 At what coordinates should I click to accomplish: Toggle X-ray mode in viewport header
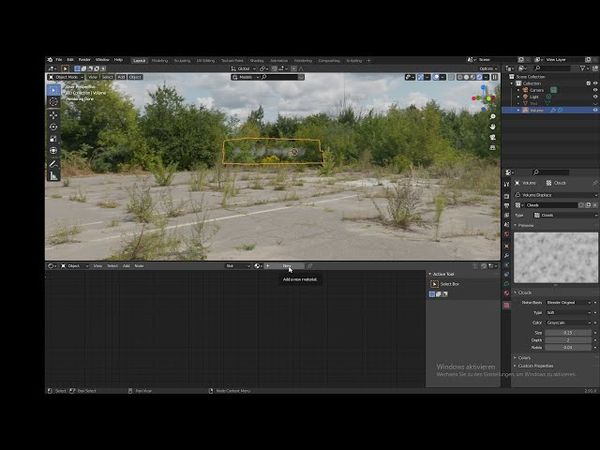(x=452, y=77)
